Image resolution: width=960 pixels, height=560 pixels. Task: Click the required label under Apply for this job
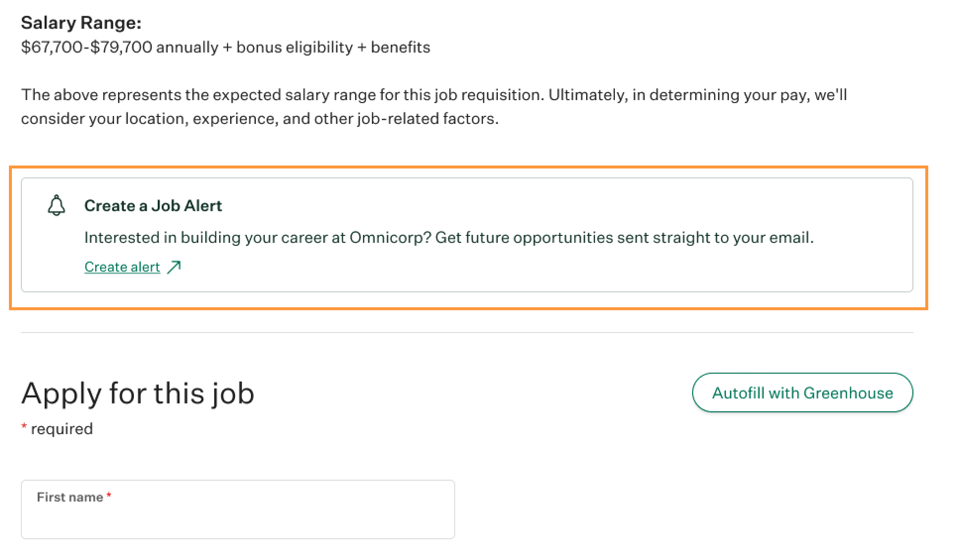(57, 428)
